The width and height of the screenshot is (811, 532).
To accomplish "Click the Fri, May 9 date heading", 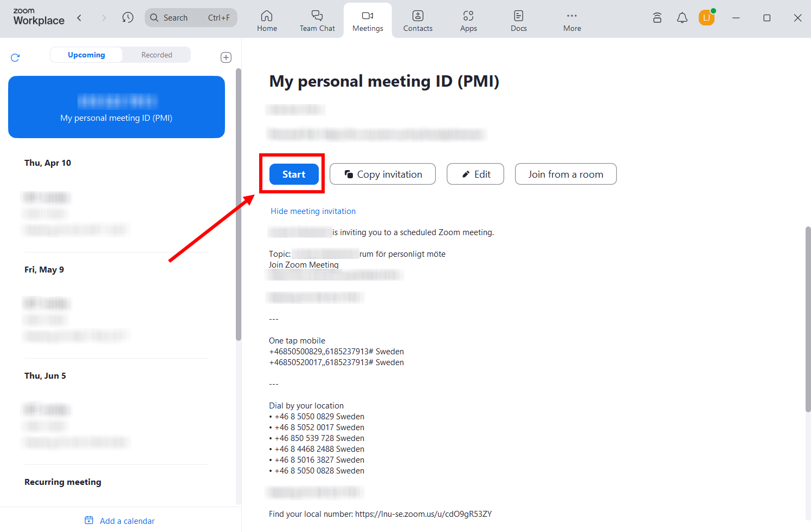I will pos(44,269).
